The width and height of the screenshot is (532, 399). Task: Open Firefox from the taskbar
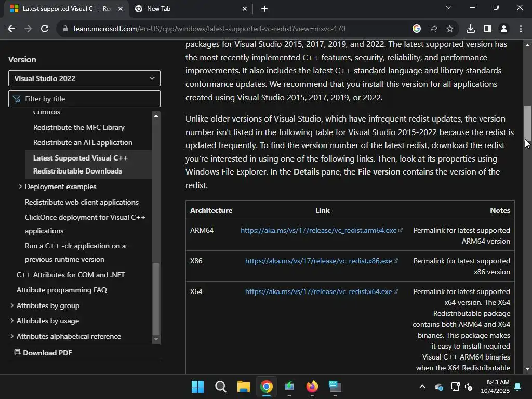[x=312, y=387]
